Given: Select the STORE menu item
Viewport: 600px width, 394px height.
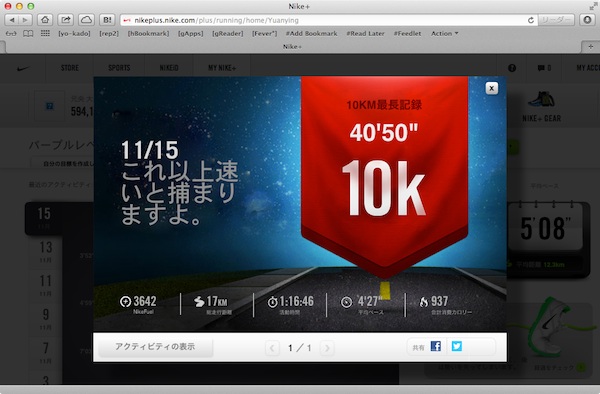Looking at the screenshot, I should coord(70,68).
